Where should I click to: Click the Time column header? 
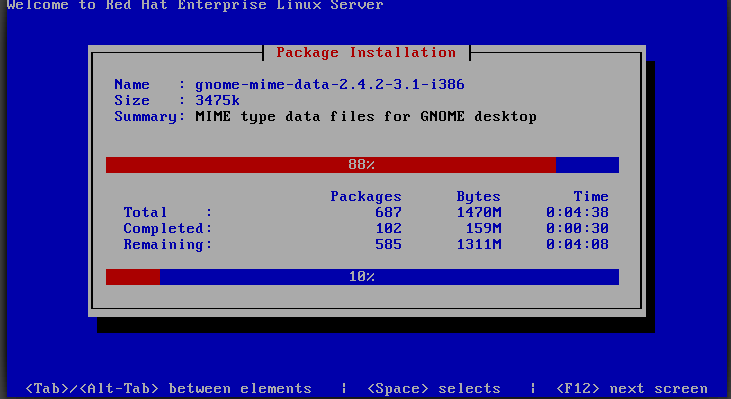pos(591,196)
